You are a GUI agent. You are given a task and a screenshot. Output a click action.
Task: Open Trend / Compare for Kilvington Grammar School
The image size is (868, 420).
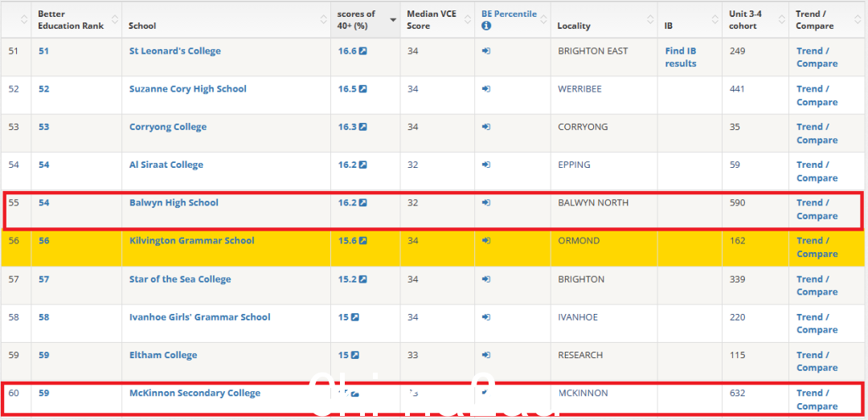tap(817, 247)
